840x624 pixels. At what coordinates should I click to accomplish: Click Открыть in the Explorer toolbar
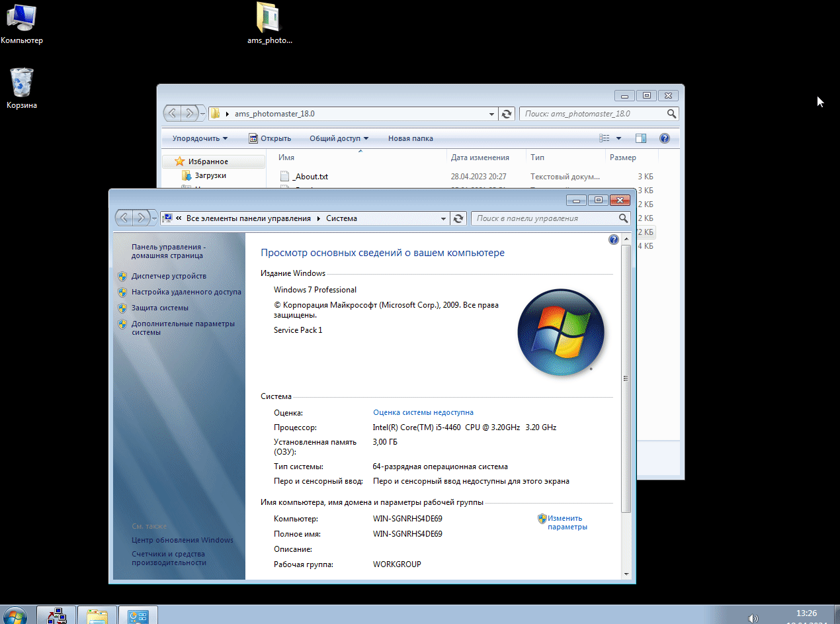coord(270,138)
